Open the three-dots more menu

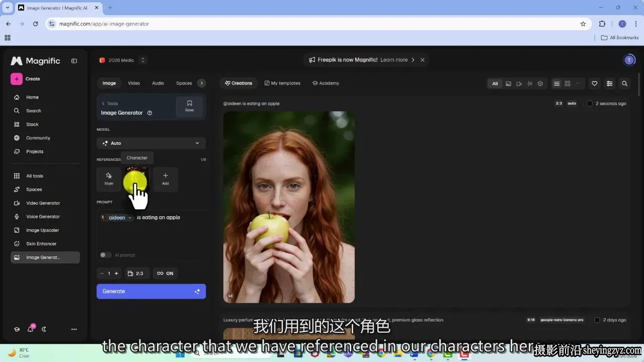pos(74,329)
